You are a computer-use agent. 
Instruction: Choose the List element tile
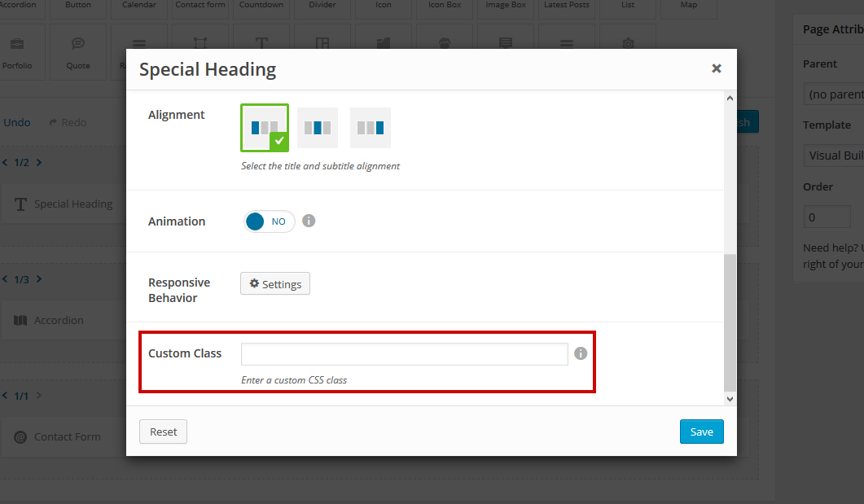pos(628,8)
